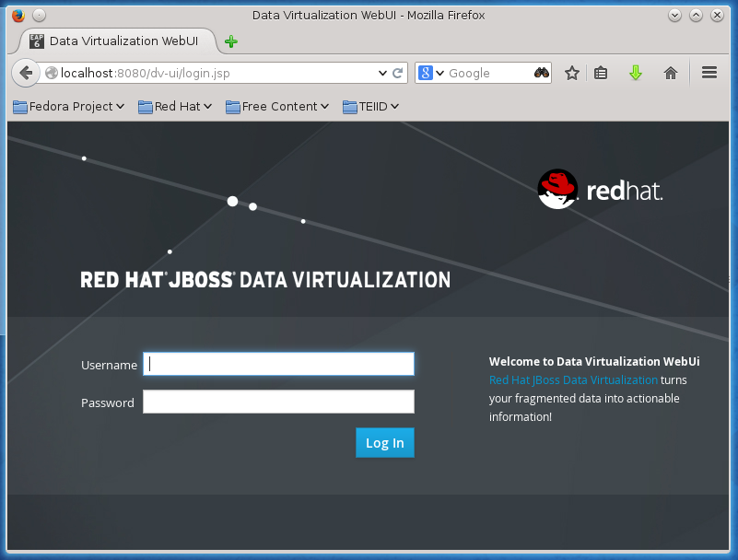
Task: Open the URL history dropdown arrow
Action: coord(382,73)
